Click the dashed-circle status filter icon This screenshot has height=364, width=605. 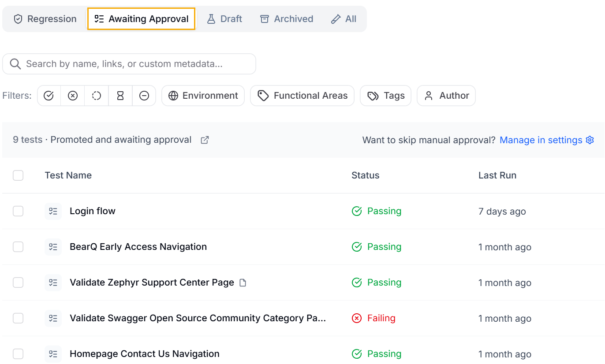[x=97, y=96]
